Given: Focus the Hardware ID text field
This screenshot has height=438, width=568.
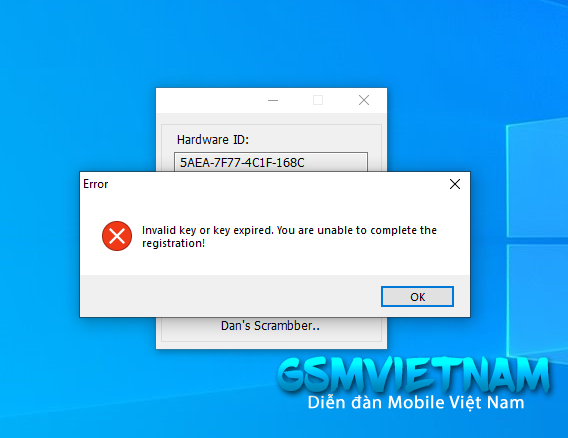Looking at the screenshot, I should tap(271, 162).
